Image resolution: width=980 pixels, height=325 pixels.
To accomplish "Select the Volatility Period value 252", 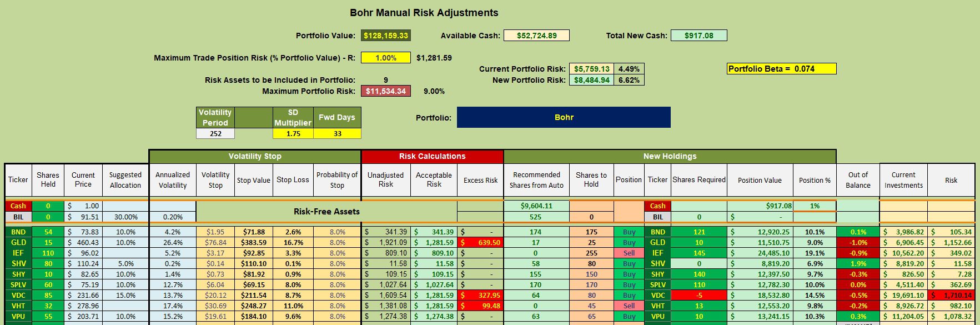I will [x=215, y=134].
